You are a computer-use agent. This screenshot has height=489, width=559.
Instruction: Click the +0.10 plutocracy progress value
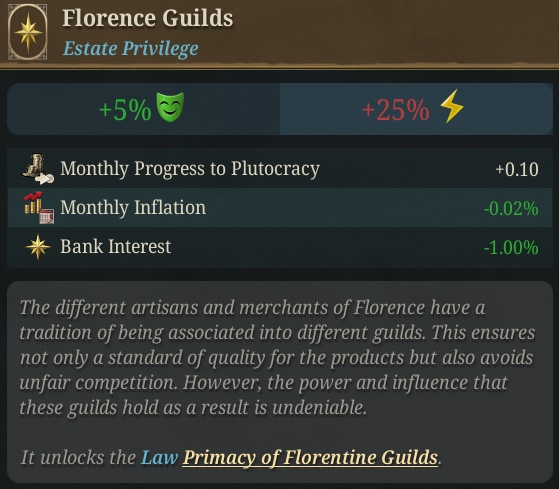pyautogui.click(x=517, y=169)
